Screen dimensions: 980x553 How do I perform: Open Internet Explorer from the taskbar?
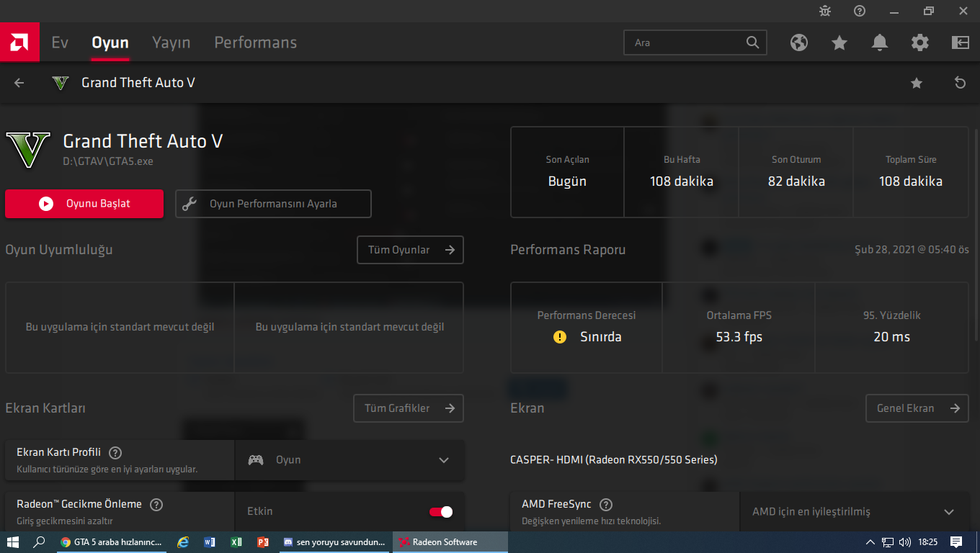183,542
